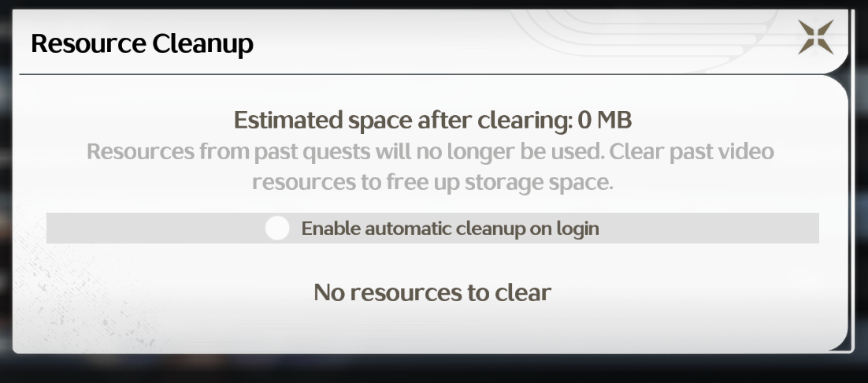
Task: Click the dark area below the dialog
Action: [x=433, y=369]
